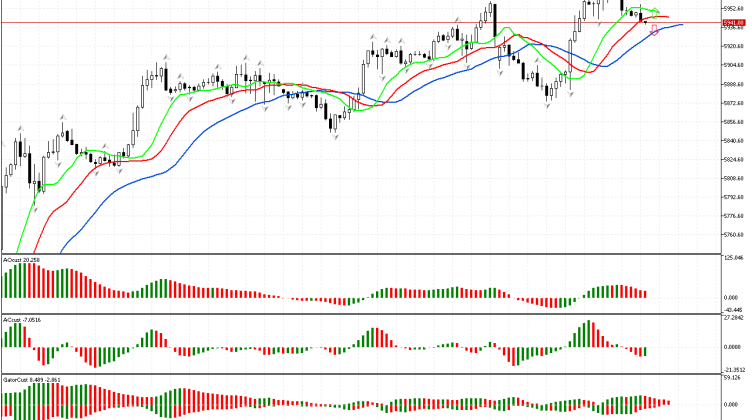Viewport: 752px width, 420px height.
Task: Click the -40.448 value on the AOcust scale
Action: click(x=735, y=309)
